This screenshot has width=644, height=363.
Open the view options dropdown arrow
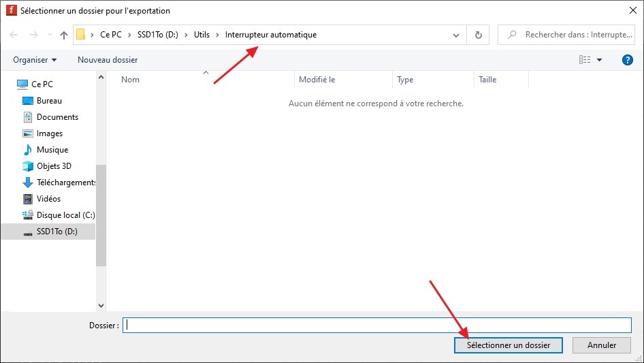point(600,60)
